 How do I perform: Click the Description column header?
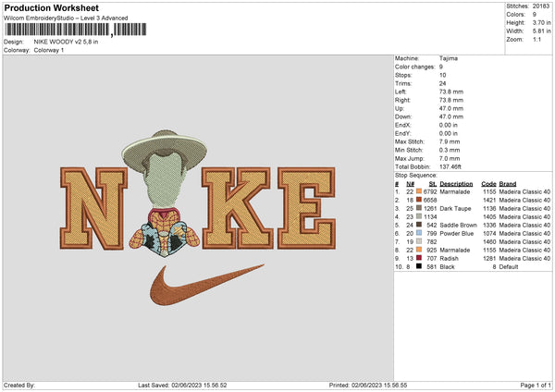(x=456, y=184)
